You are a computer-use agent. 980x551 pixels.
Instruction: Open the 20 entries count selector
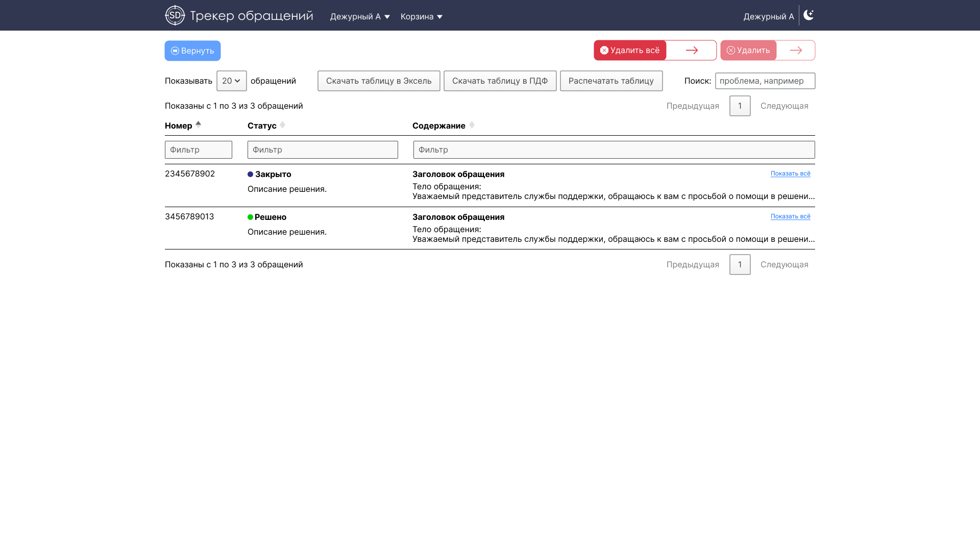pos(231,81)
